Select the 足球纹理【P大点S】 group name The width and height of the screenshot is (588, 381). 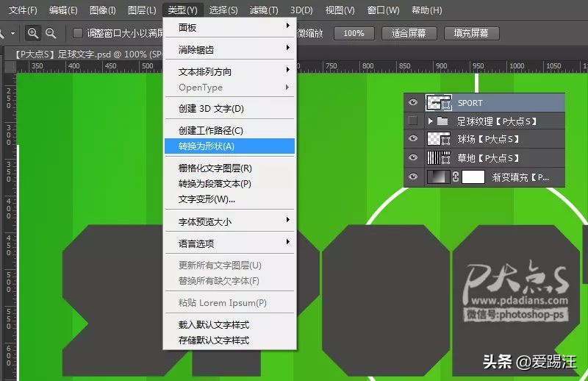tap(497, 121)
